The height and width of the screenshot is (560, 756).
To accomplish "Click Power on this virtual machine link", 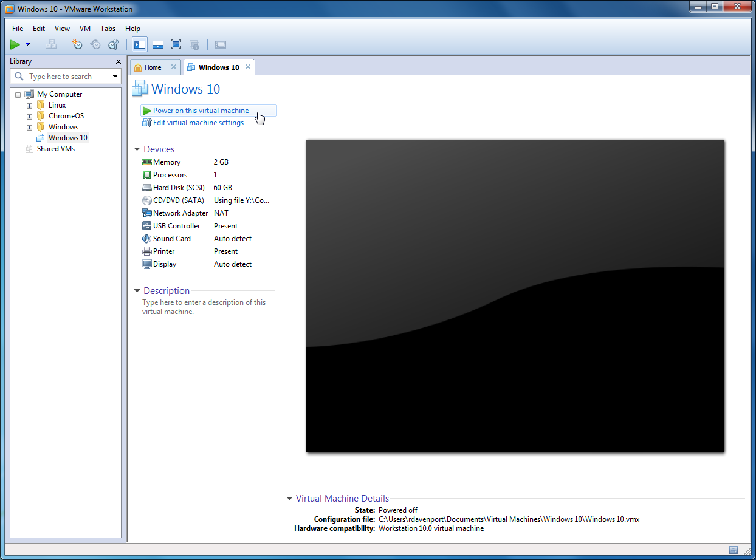I will pos(201,111).
